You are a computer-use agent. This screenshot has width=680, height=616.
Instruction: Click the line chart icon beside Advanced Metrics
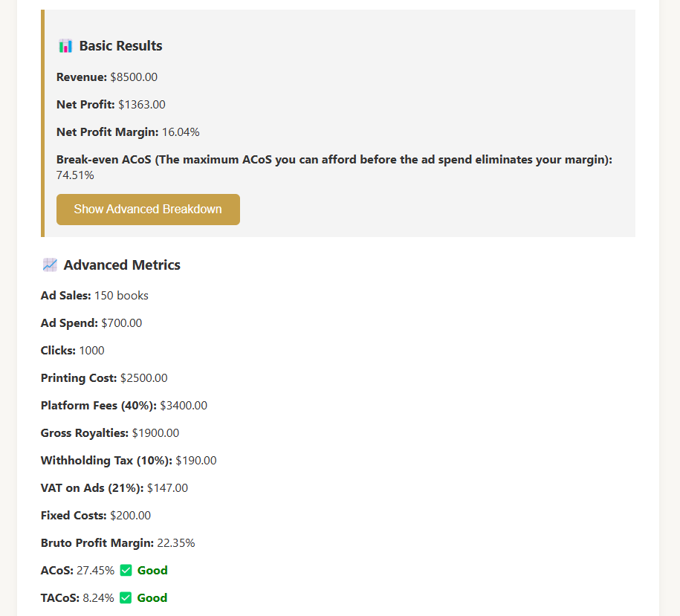[x=50, y=265]
